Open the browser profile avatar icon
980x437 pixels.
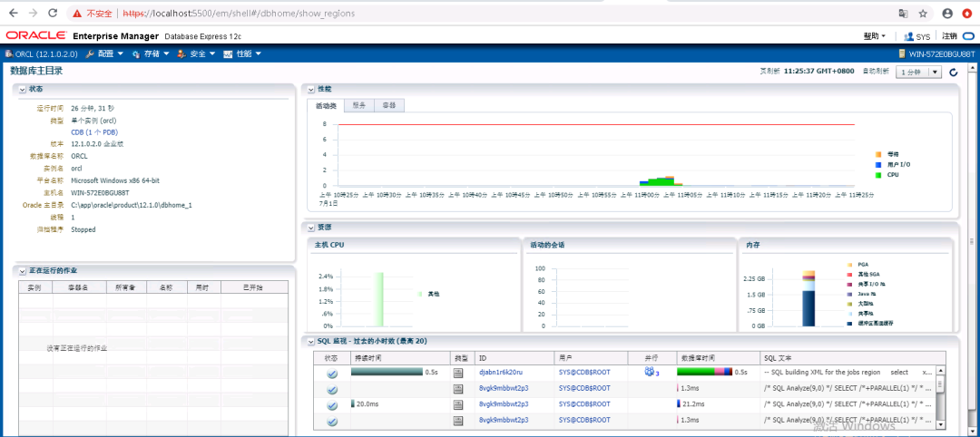[947, 13]
